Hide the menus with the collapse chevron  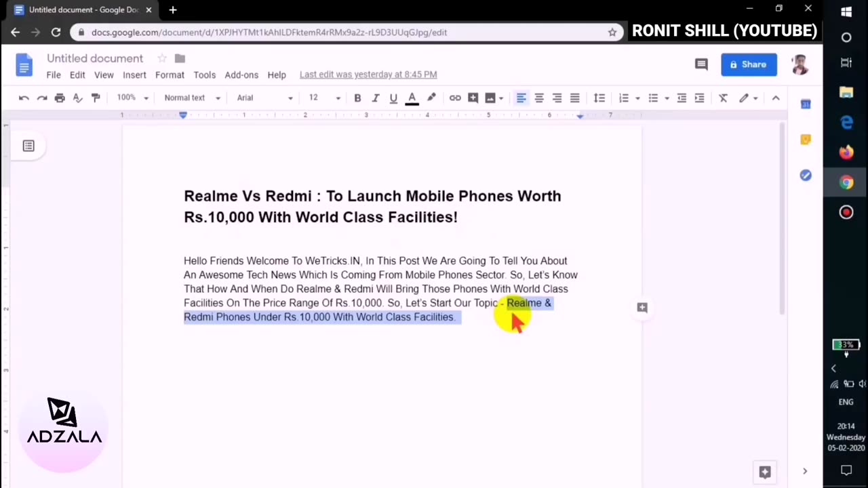(x=776, y=98)
